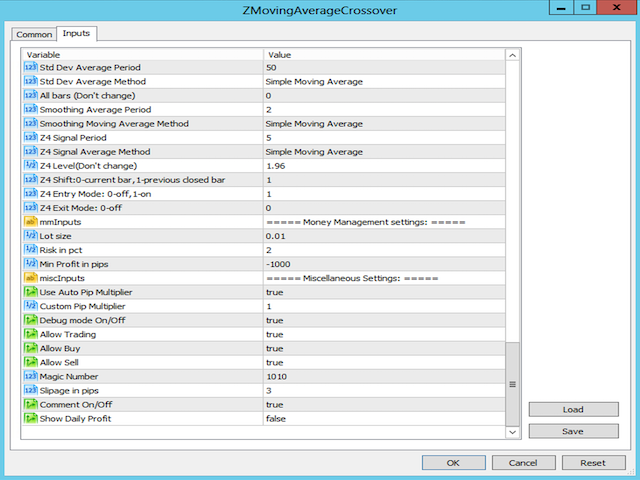
Task: Open Smoothing Moving Average Method value dropdown
Action: point(384,123)
